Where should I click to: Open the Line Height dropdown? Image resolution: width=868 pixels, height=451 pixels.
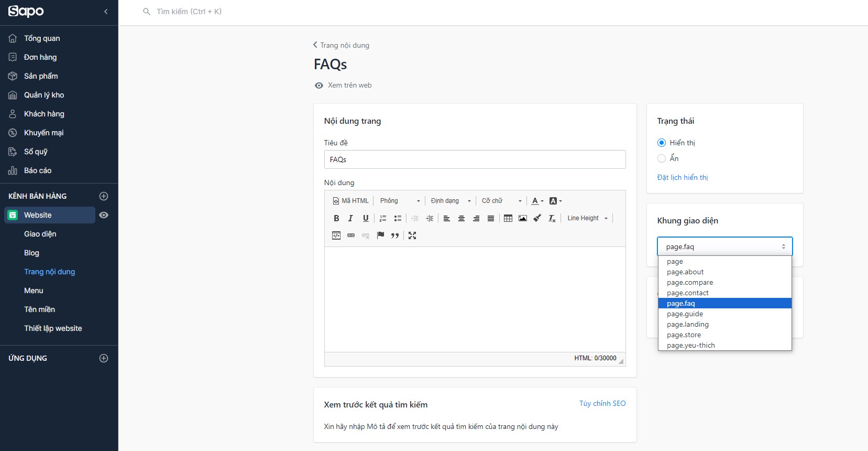(x=587, y=218)
